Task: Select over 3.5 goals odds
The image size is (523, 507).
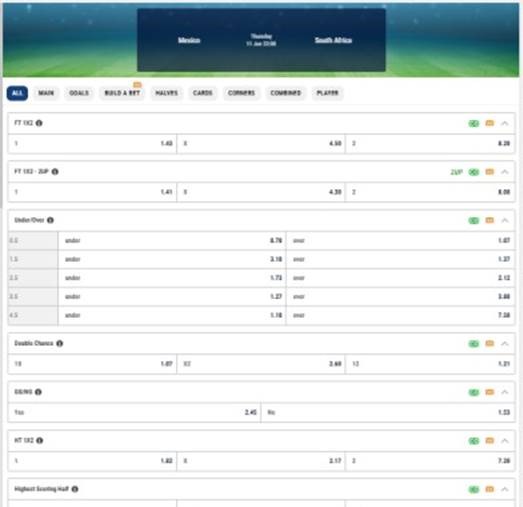Action: [401, 297]
